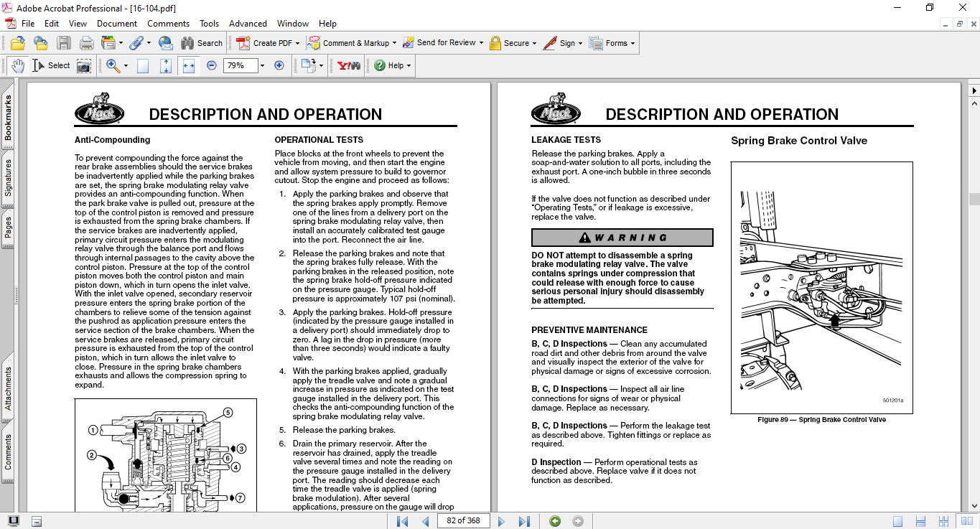Click the Fit Width icon
Screen dimensions: 980x529
pos(189,65)
